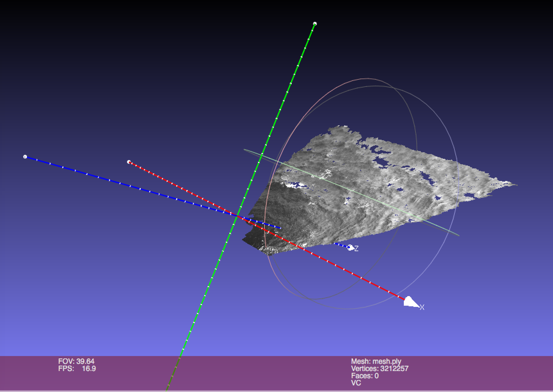Click the Mesh: mesh.ply label

(376, 361)
